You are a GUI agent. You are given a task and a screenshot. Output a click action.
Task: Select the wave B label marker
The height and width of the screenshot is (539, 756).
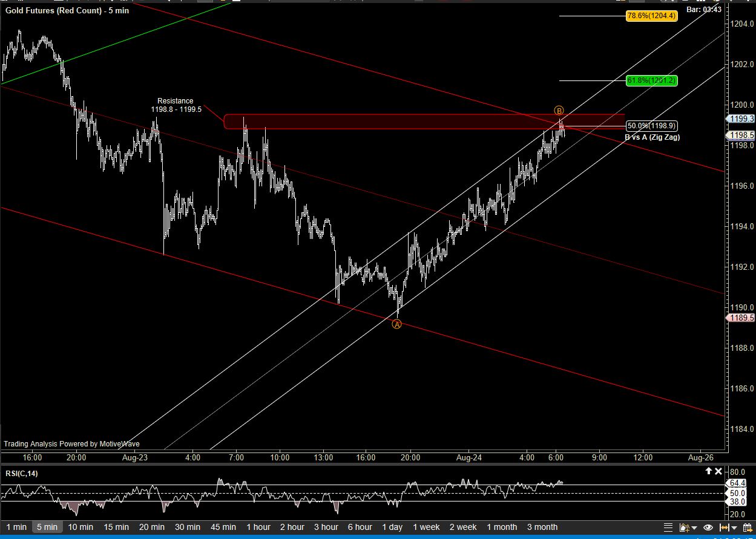pos(559,111)
